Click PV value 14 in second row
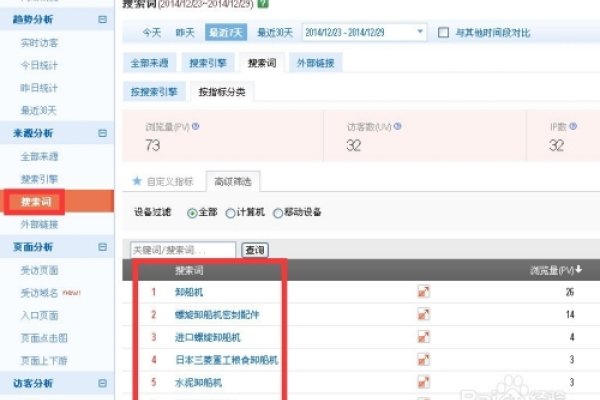 click(x=570, y=315)
